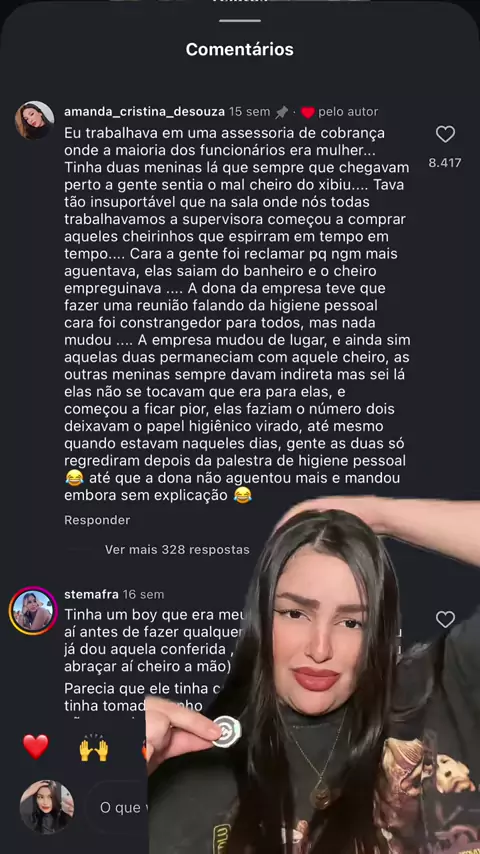Tap the pin icon on pinned comment
The height and width of the screenshot is (854, 480).
pyautogui.click(x=282, y=112)
